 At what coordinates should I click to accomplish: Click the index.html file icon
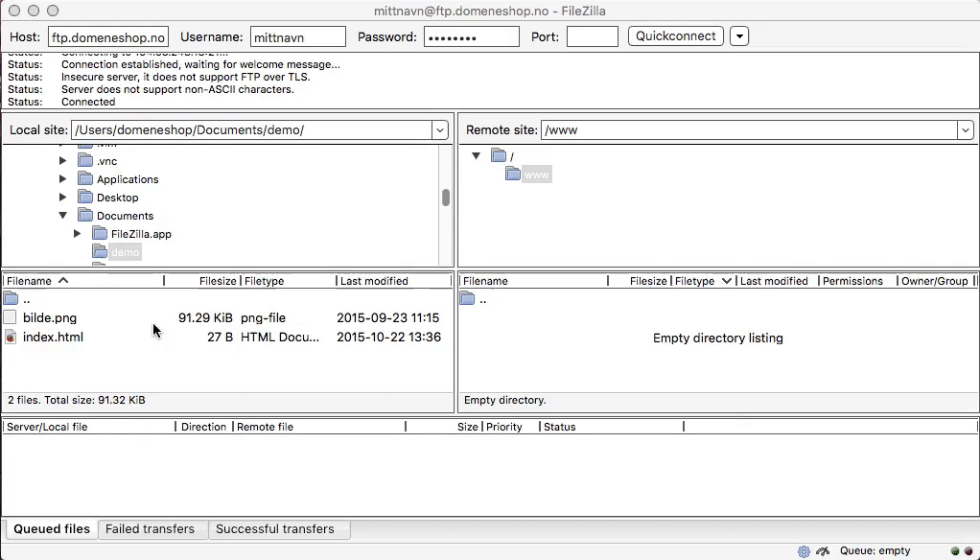click(x=10, y=337)
